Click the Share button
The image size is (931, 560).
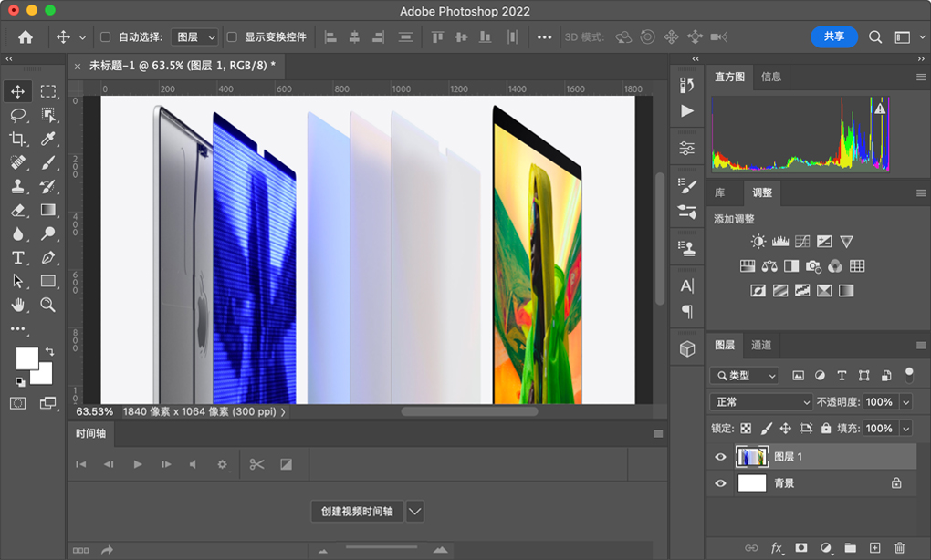(x=833, y=37)
